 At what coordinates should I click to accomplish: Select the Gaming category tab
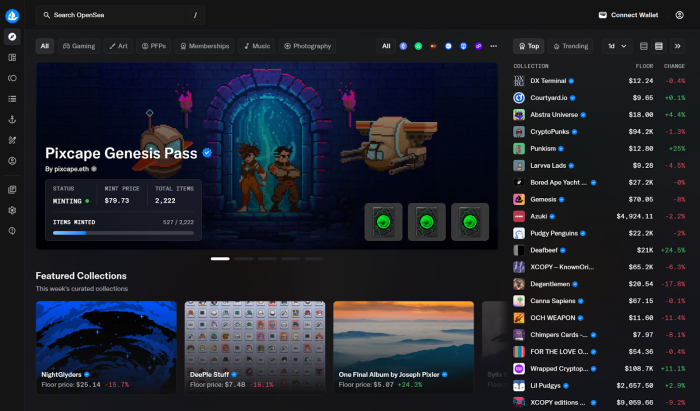click(79, 46)
